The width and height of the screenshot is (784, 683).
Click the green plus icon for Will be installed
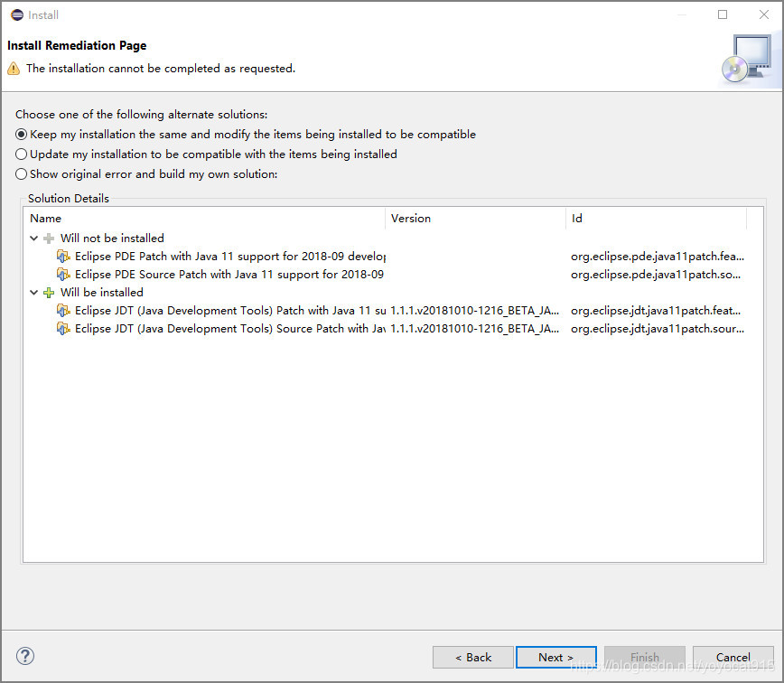(x=49, y=293)
